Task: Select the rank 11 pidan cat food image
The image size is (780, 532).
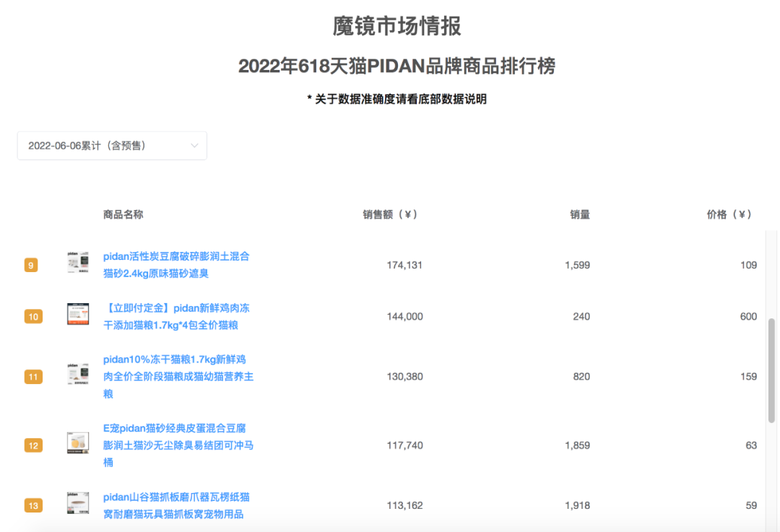Action: (x=78, y=375)
